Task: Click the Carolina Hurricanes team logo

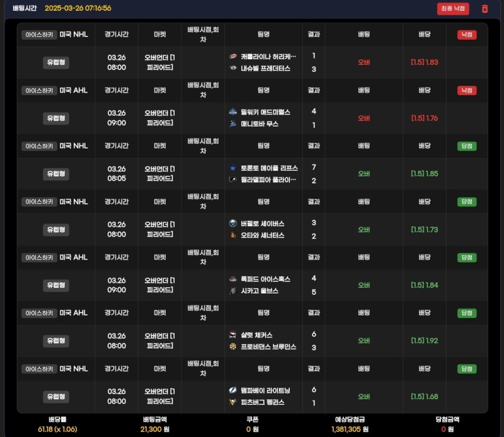Action: pos(233,56)
